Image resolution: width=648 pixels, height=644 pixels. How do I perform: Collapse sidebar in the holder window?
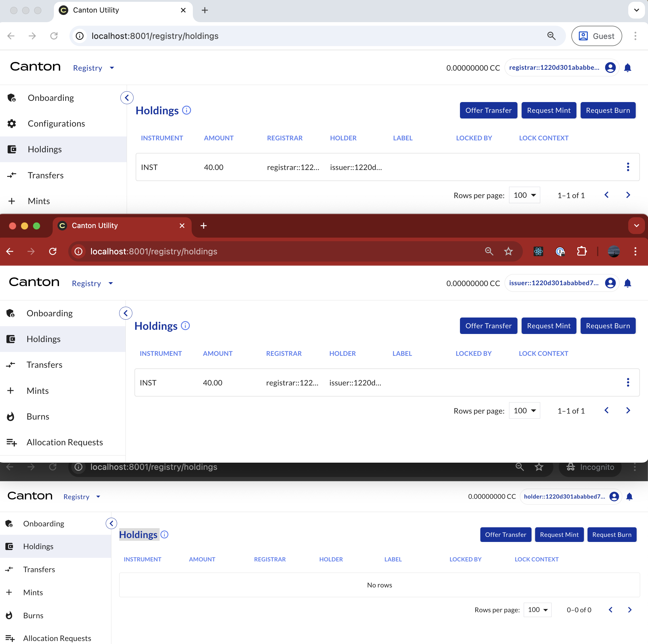[111, 523]
